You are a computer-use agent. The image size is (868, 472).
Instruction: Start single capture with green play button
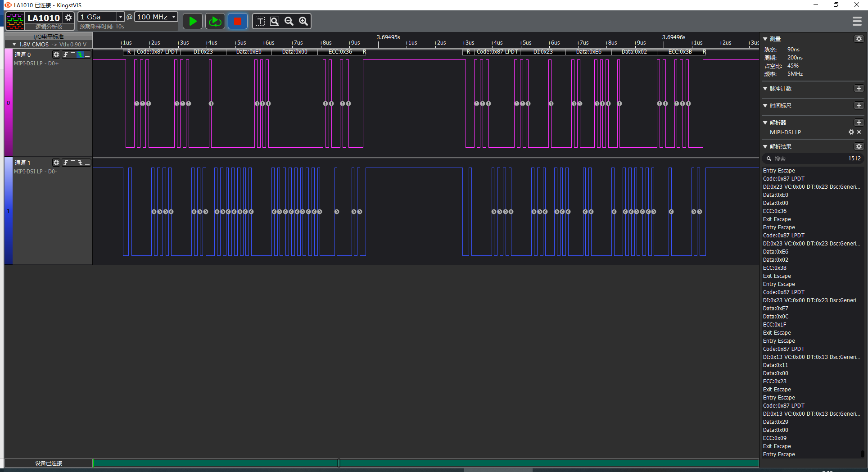193,21
